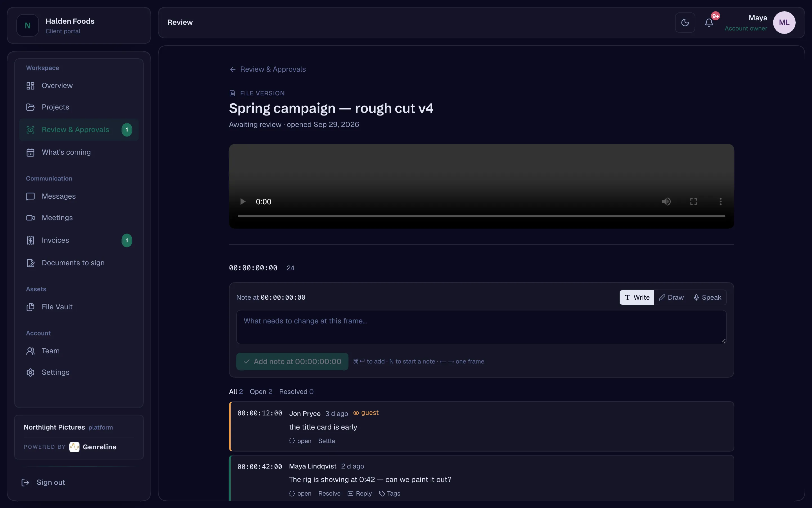812x508 pixels.
Task: Switch note mode to Write
Action: pyautogui.click(x=637, y=297)
